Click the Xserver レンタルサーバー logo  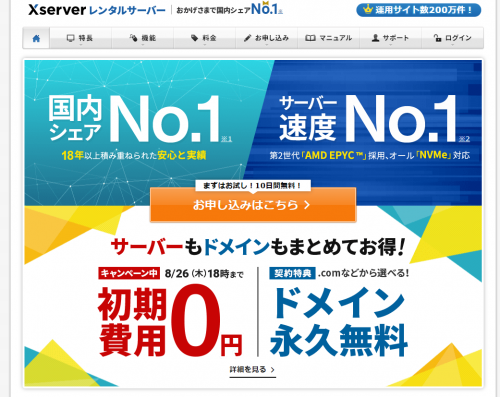pyautogui.click(x=97, y=10)
